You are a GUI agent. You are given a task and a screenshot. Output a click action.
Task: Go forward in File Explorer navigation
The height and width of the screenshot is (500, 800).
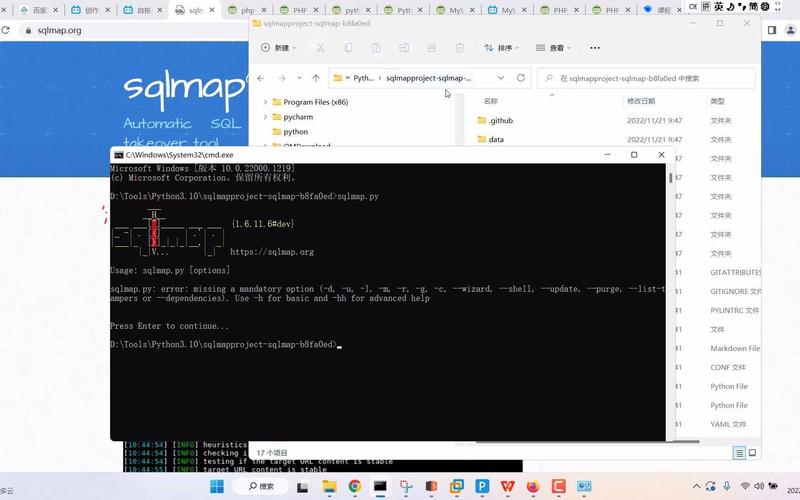click(x=282, y=78)
